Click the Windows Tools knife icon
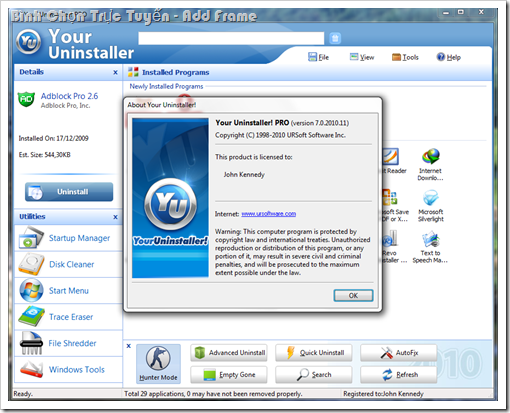Screen dimensions: 510x413 click(x=31, y=370)
